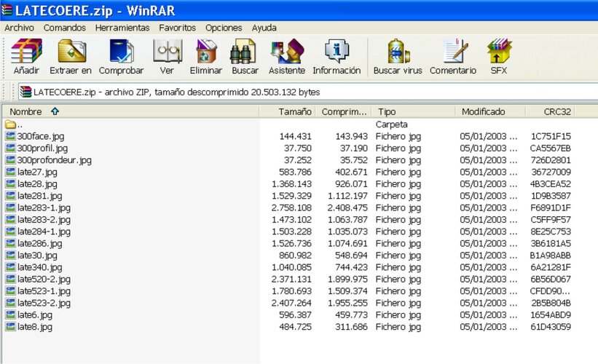This screenshot has width=598, height=364.
Task: Open the Comandos menu
Action: (64, 28)
